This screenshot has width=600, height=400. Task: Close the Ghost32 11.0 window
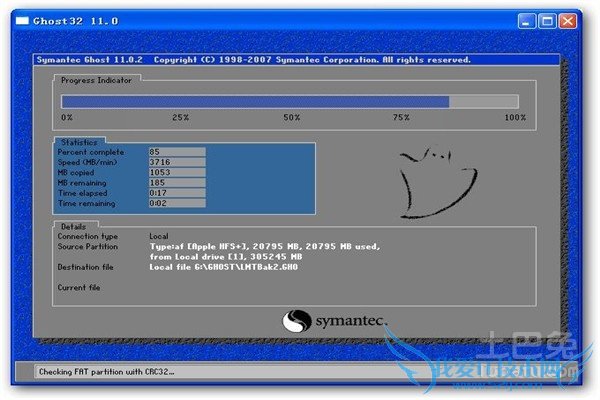tap(568, 20)
